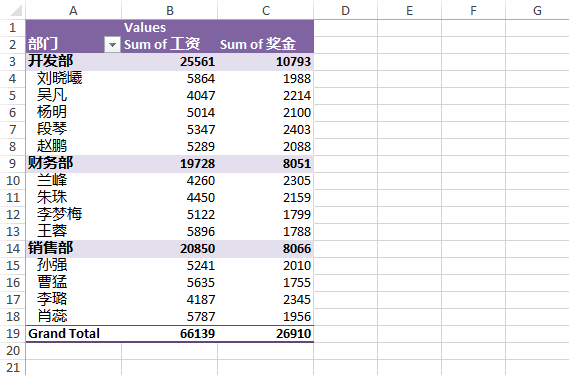Select column A header

(x=73, y=11)
